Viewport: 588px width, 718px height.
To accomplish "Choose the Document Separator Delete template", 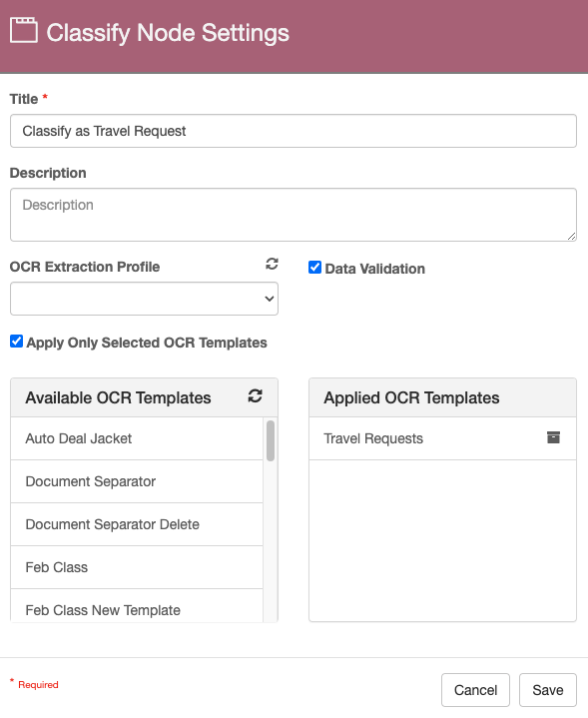I will (x=137, y=524).
